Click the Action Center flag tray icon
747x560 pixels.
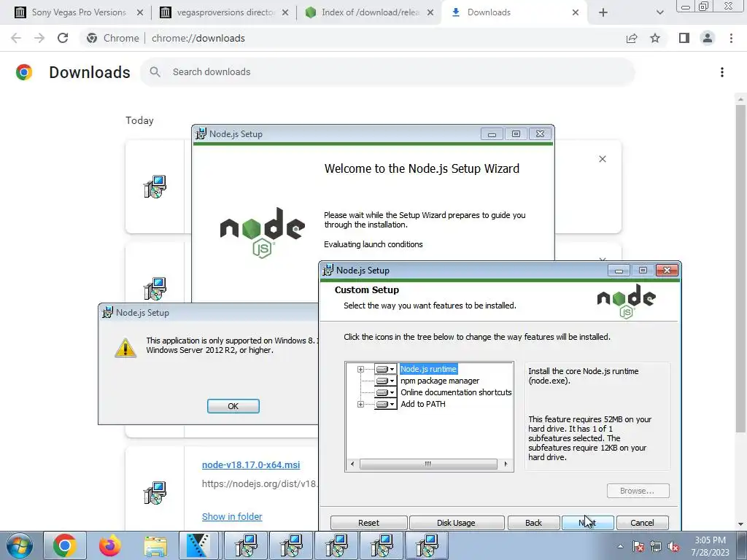(x=638, y=546)
